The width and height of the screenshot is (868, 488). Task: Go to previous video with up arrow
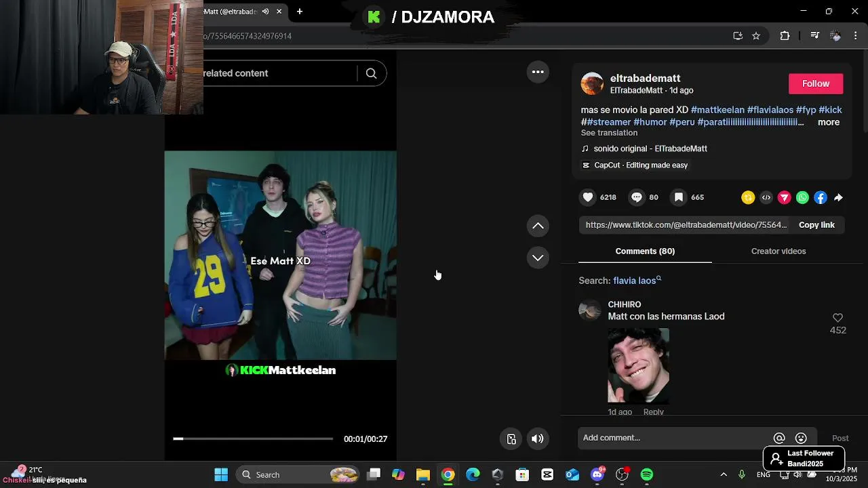(x=538, y=226)
